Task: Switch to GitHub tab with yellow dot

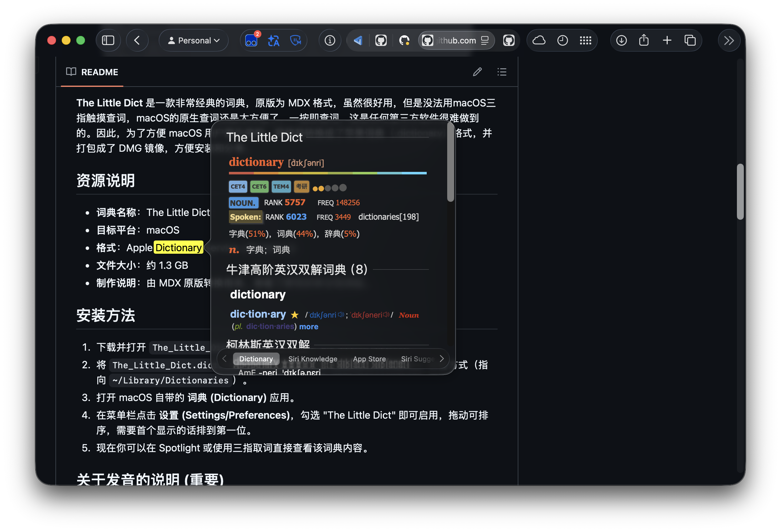Action: (404, 40)
